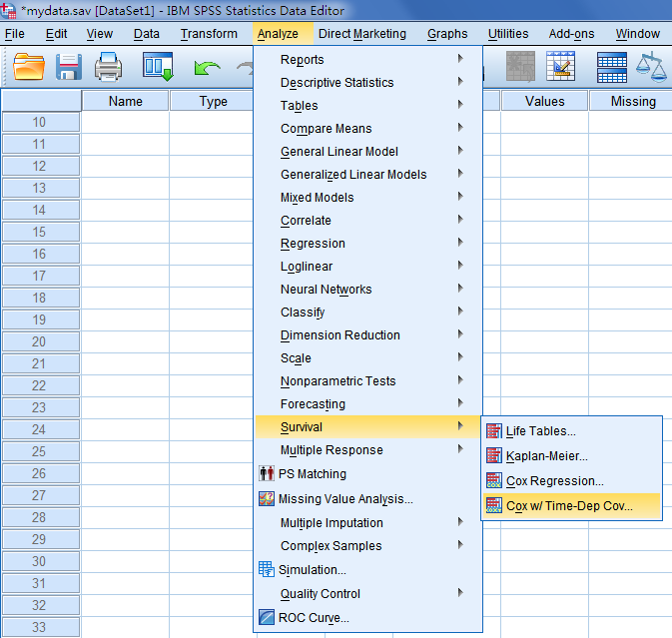Image resolution: width=672 pixels, height=638 pixels.
Task: Click the Weight Cases scale icon
Action: (652, 68)
